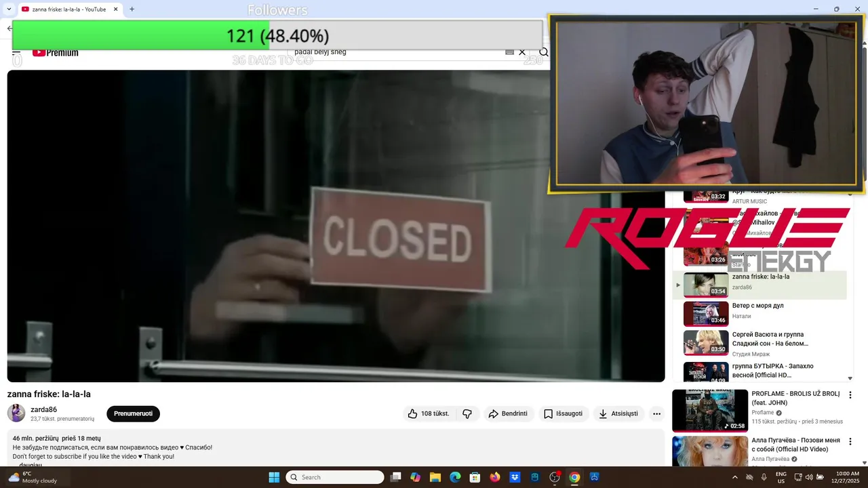Image resolution: width=868 pixels, height=488 pixels.
Task: Click the YouTube search magnifier icon
Action: click(544, 52)
